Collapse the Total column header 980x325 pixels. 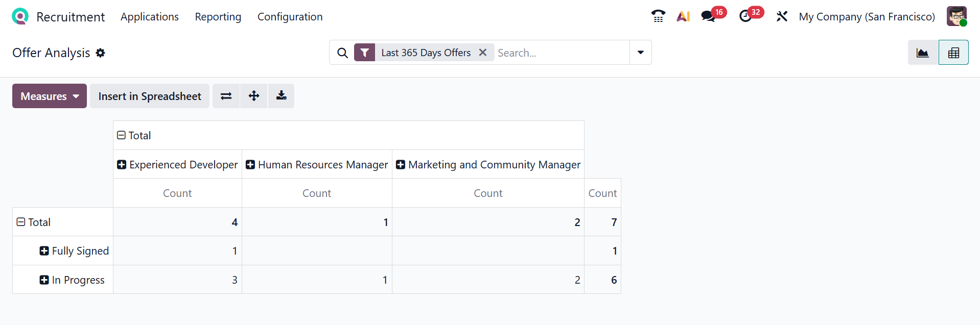pos(122,135)
